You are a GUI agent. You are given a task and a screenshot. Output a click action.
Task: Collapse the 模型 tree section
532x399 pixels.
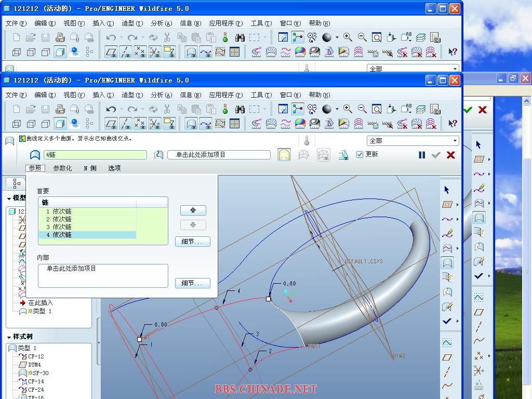[9, 198]
